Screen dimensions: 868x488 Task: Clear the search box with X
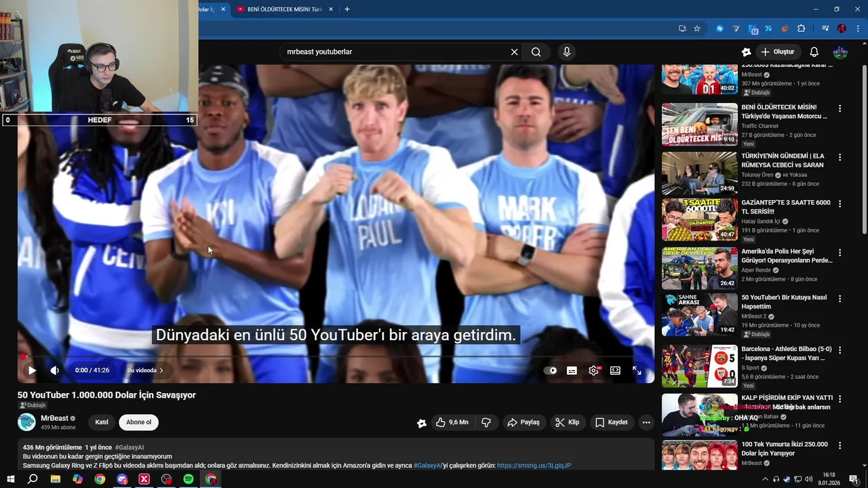(514, 52)
